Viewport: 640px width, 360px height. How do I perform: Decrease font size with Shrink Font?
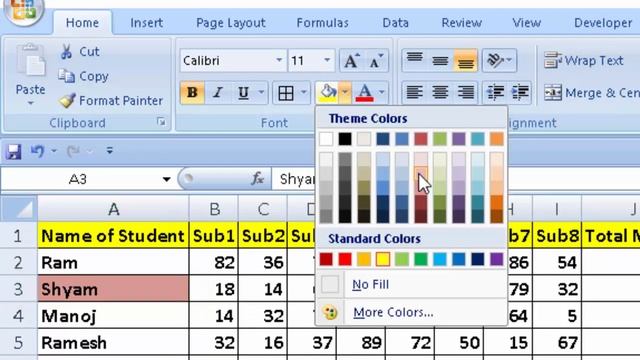(376, 61)
